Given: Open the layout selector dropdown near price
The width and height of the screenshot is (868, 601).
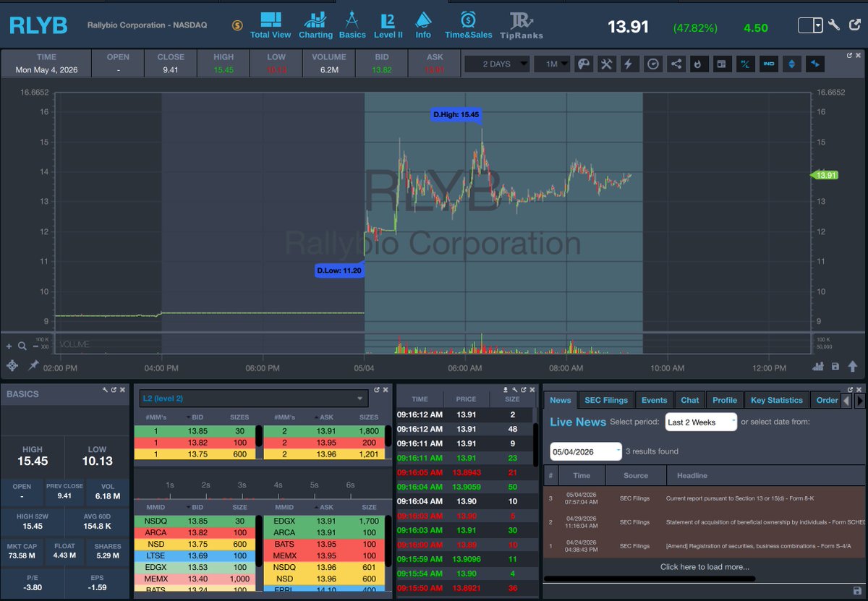Looking at the screenshot, I should (x=811, y=25).
